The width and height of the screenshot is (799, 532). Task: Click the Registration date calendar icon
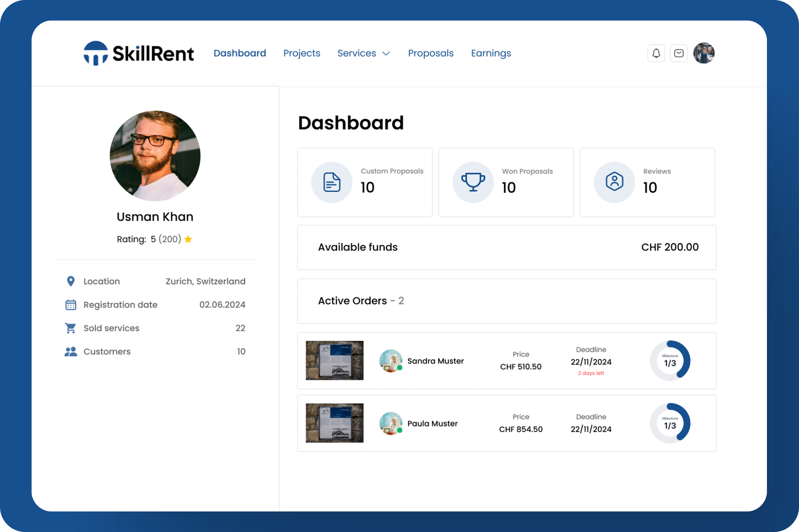tap(70, 305)
